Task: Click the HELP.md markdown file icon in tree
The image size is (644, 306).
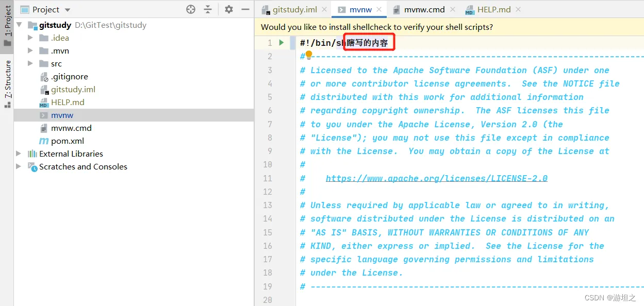Action: click(x=44, y=102)
